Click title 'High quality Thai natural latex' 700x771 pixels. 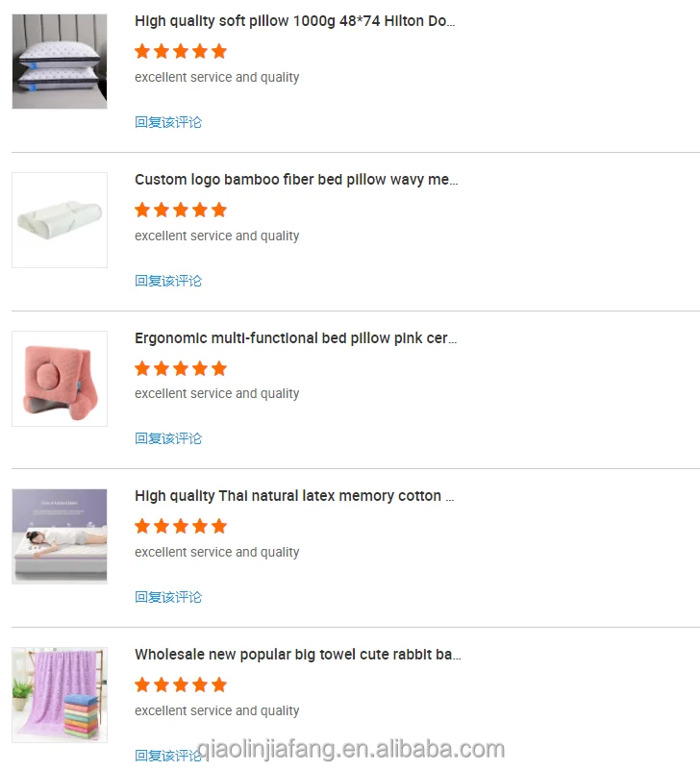[294, 496]
